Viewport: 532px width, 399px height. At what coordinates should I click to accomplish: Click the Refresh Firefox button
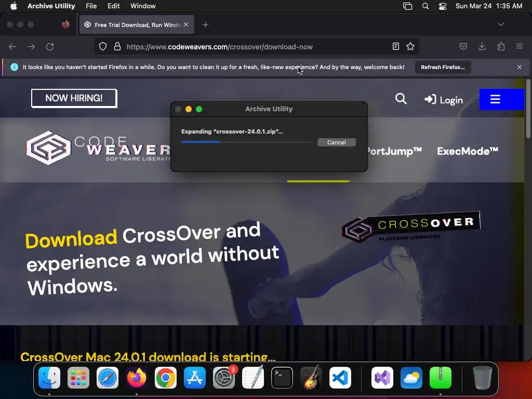coord(443,67)
